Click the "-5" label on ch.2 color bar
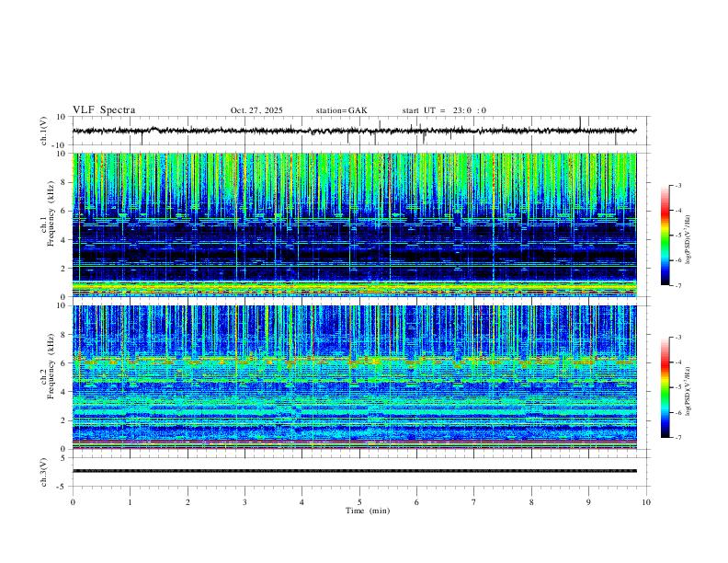 [678, 387]
